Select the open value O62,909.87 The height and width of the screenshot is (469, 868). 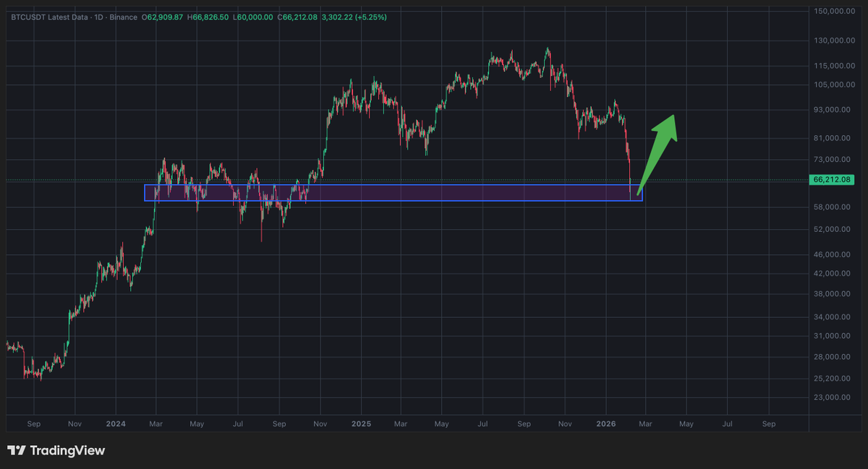pos(163,17)
